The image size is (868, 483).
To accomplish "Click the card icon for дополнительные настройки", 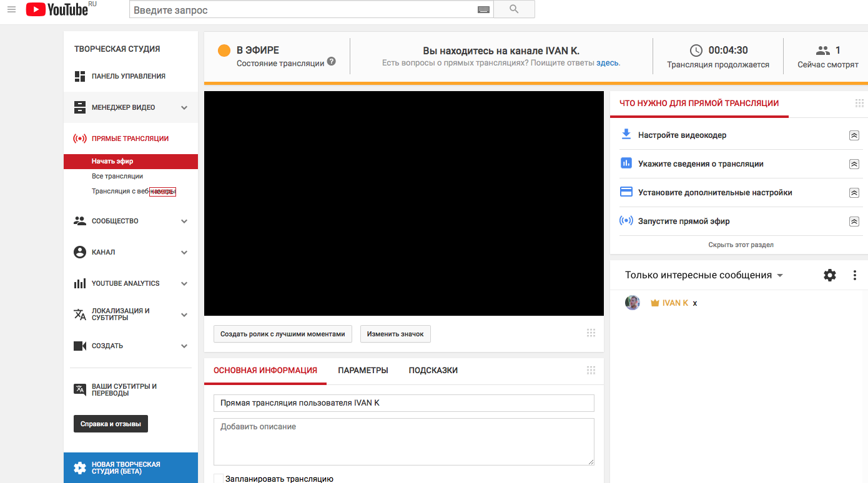I will point(626,192).
